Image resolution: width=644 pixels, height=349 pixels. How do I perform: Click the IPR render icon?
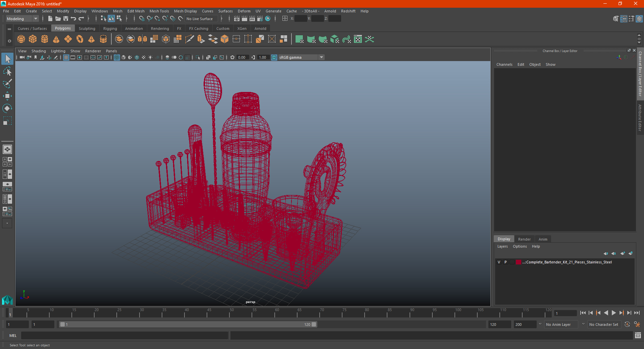coord(252,19)
